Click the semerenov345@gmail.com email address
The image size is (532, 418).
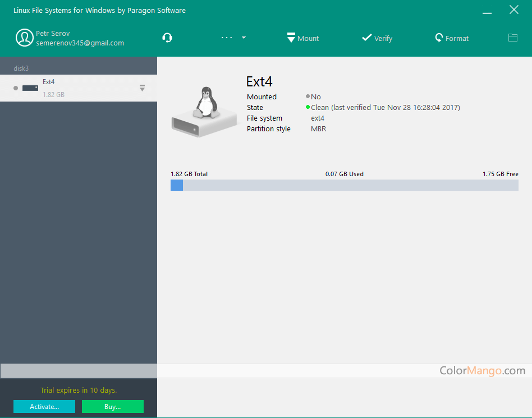pyautogui.click(x=80, y=43)
